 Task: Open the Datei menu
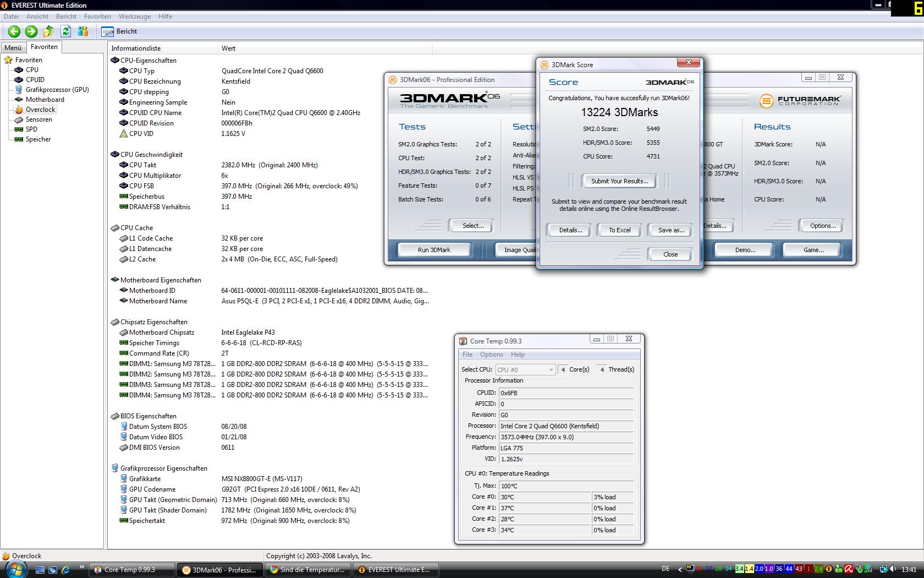click(11, 17)
